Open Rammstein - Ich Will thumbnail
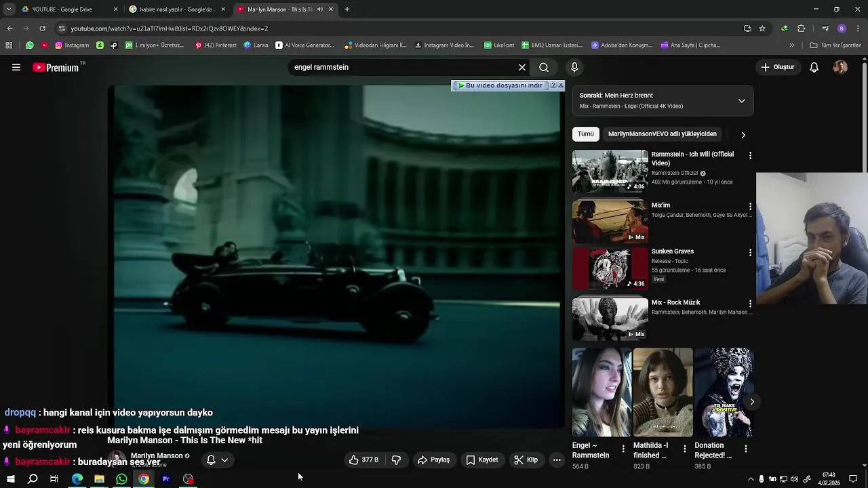The height and width of the screenshot is (488, 868). click(610, 171)
